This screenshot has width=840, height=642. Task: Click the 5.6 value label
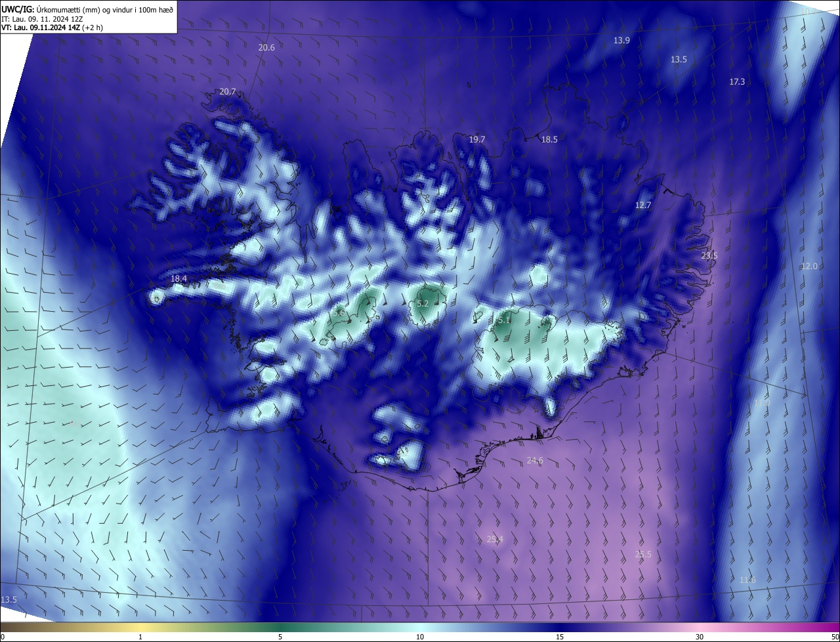click(x=339, y=313)
